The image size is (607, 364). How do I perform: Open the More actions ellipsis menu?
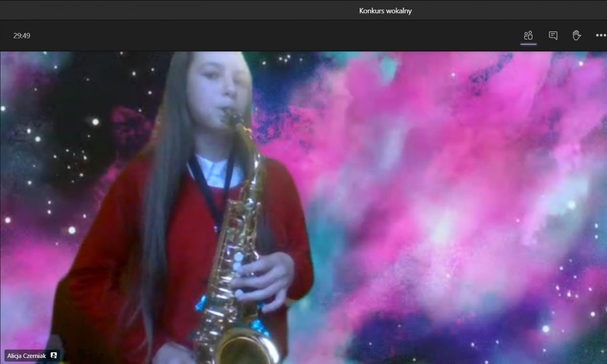pyautogui.click(x=600, y=35)
